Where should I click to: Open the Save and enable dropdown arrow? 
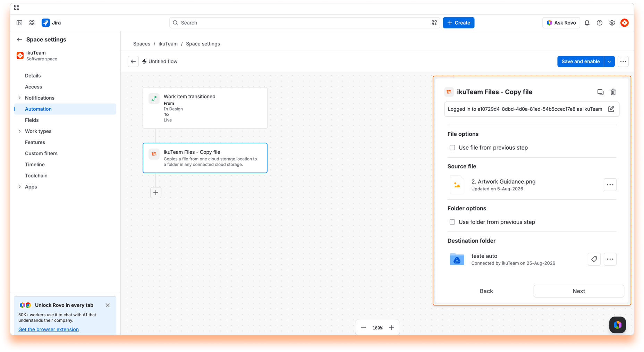pos(609,61)
